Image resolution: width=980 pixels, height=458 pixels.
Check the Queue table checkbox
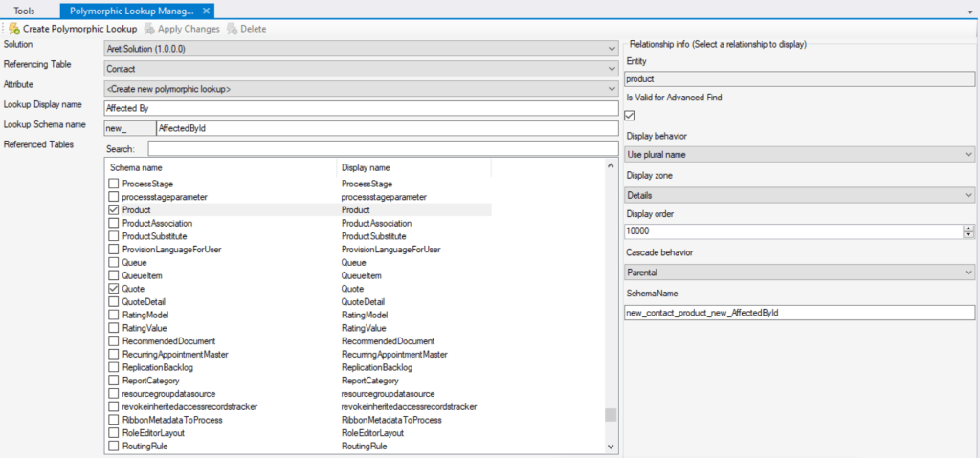(114, 262)
